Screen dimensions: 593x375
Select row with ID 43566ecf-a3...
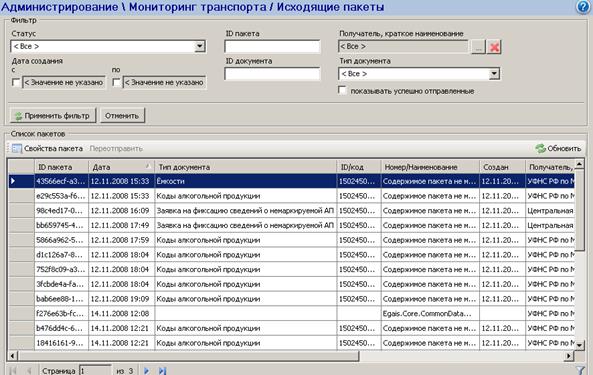pos(291,181)
